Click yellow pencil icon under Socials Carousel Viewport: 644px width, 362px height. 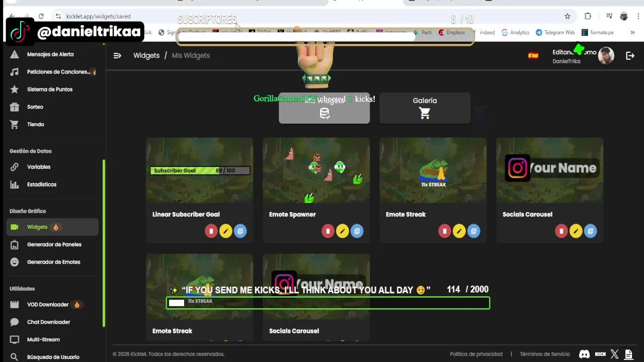(x=576, y=231)
